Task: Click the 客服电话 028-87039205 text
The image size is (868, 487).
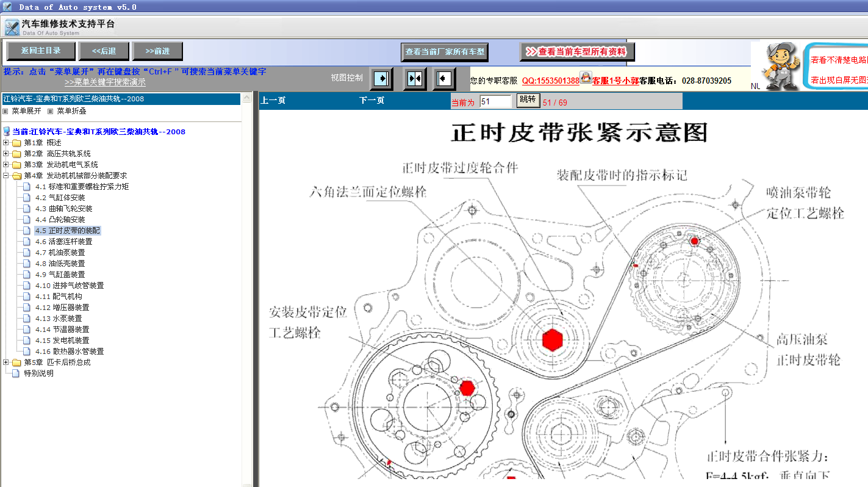Action: 685,81
